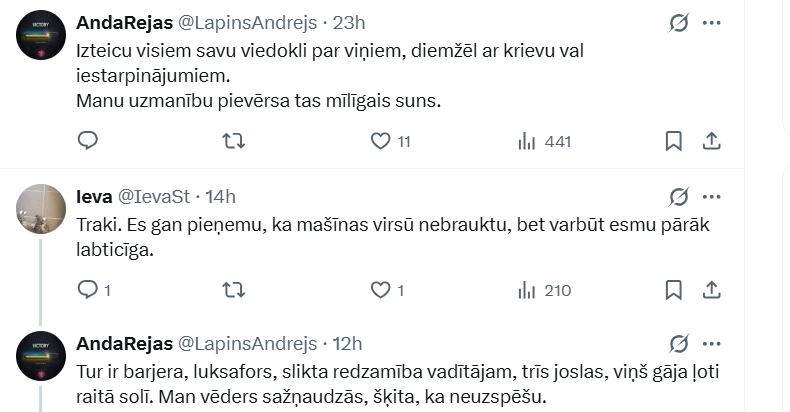Open more options on Ieva's tweet
The image size is (790, 412).
point(712,195)
